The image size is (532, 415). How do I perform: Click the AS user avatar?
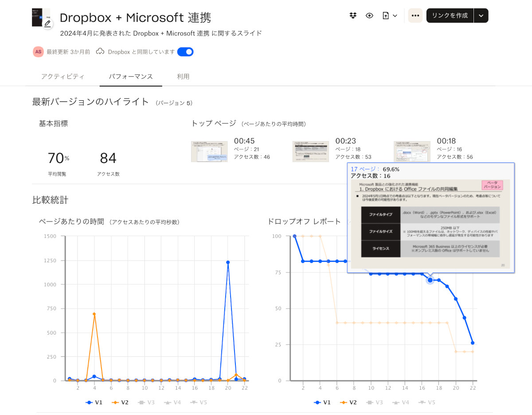38,52
